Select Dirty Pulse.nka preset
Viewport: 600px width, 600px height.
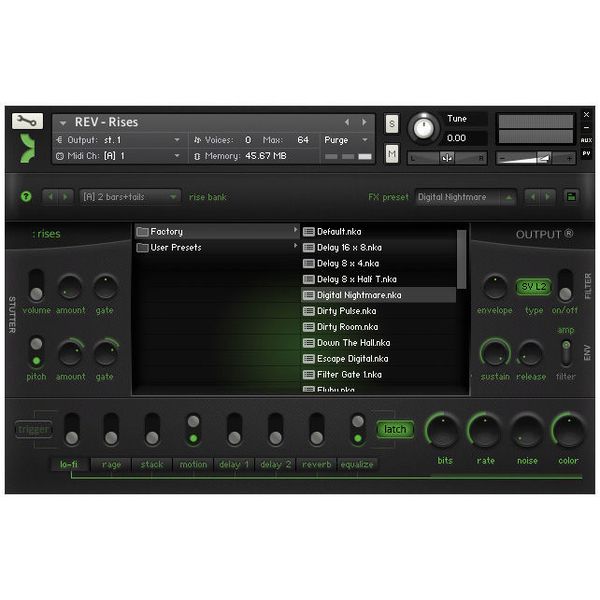(379, 311)
